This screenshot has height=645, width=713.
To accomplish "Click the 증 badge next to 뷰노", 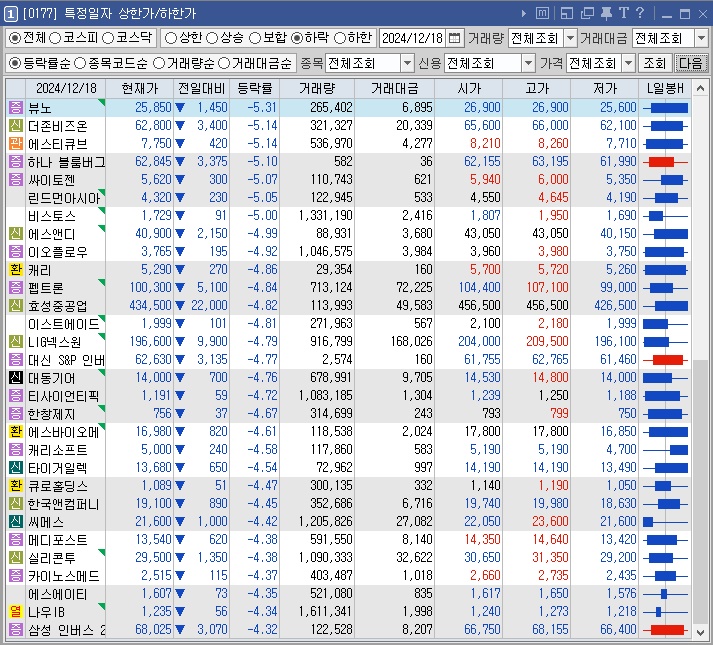I will [15, 108].
